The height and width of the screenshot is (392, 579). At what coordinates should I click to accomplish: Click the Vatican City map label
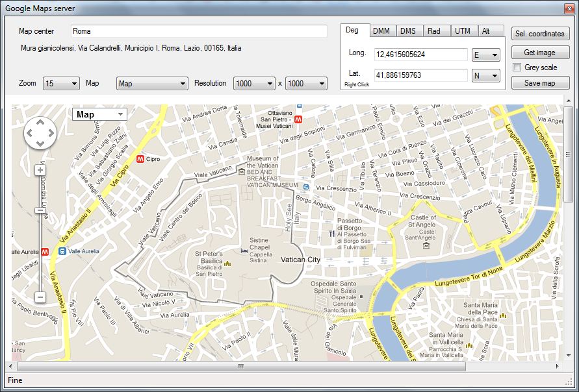[x=300, y=260]
